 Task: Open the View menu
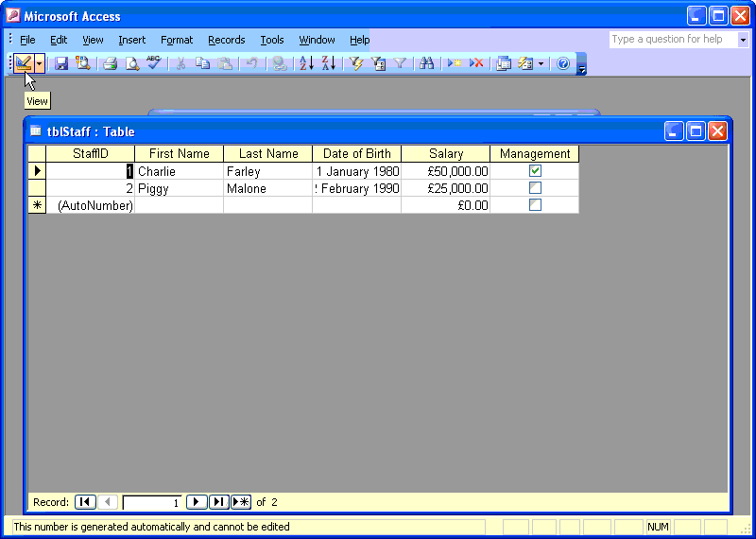click(93, 40)
